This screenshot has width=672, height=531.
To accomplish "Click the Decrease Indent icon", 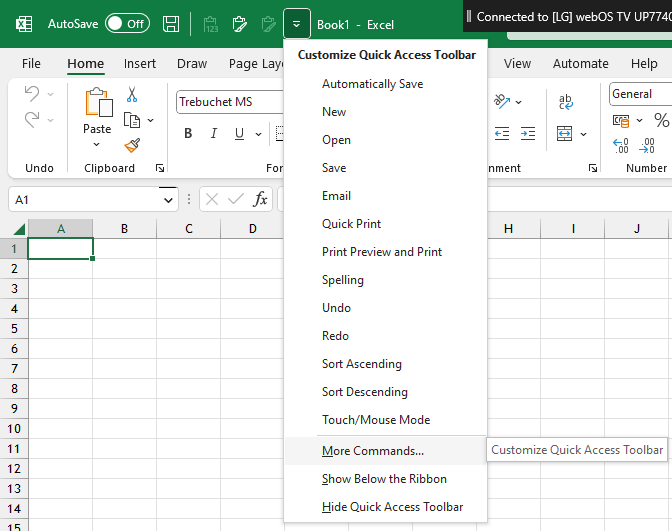I will point(501,134).
